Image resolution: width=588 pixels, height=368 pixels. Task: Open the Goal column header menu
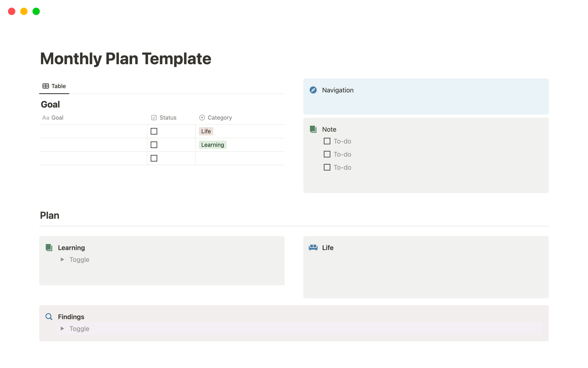(57, 117)
